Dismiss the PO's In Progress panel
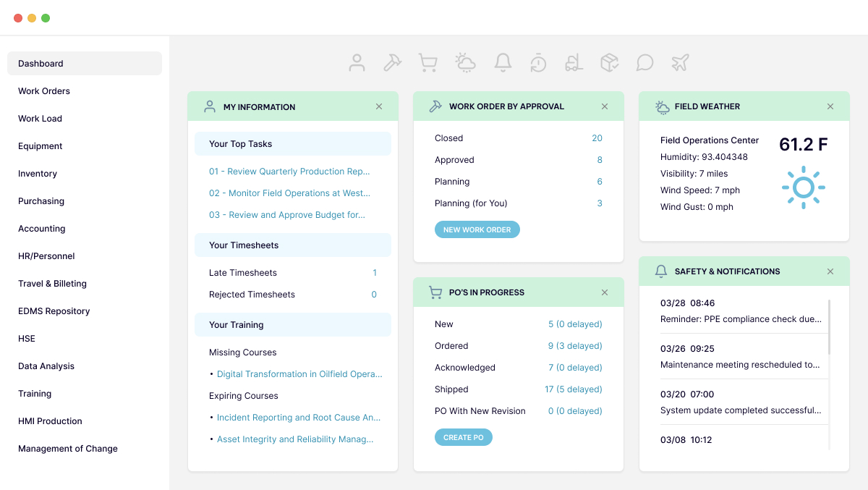 [x=605, y=292]
